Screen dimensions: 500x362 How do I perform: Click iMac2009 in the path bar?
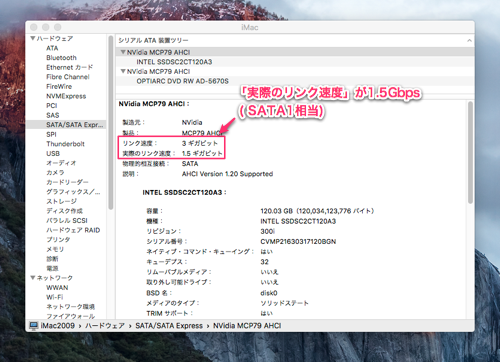[57, 326]
